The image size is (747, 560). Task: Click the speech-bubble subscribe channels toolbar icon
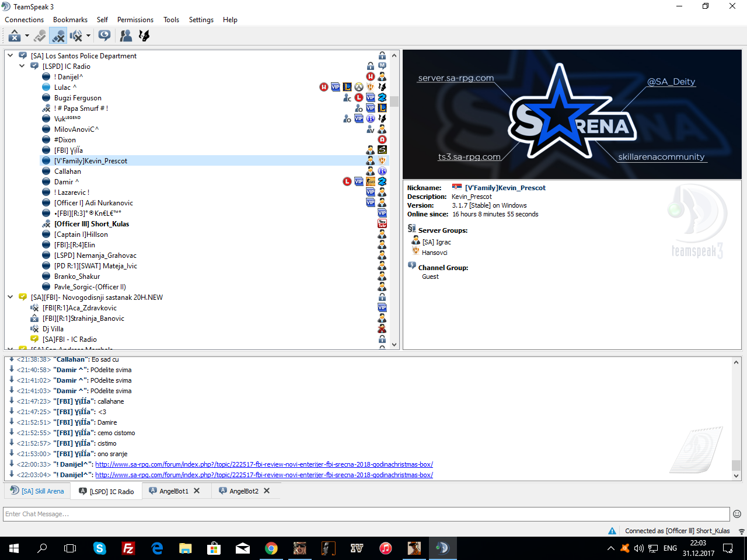[x=104, y=36]
